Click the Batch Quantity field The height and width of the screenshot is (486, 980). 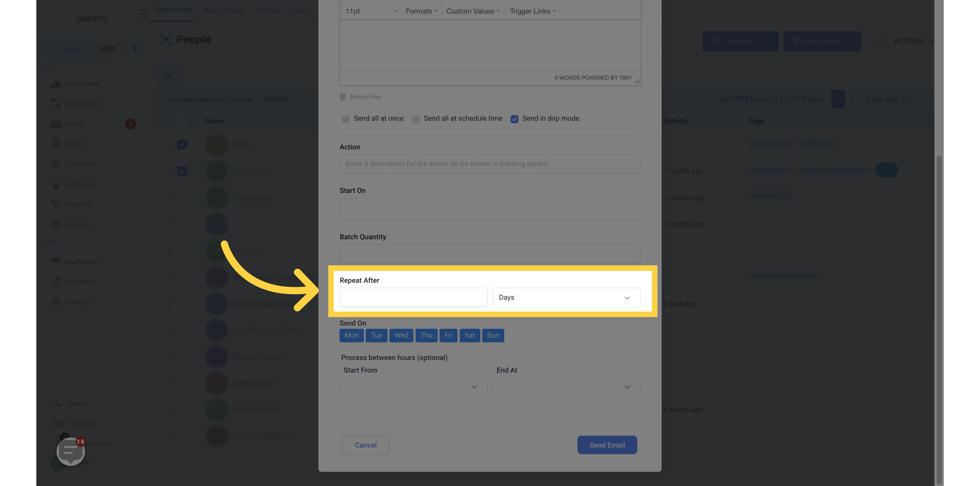tap(489, 254)
